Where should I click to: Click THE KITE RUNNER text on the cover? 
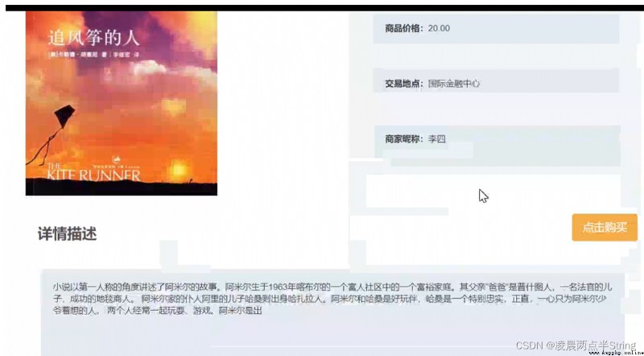click(x=93, y=172)
